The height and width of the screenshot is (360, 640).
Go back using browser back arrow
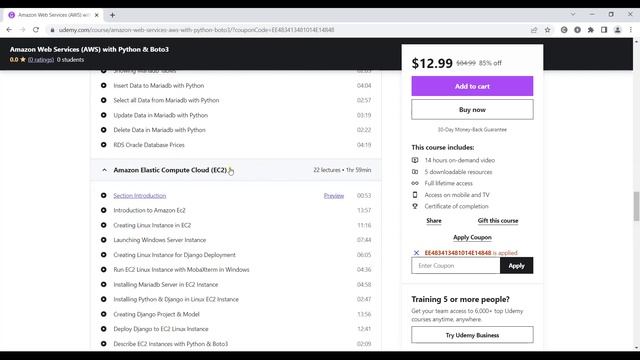tap(9, 30)
